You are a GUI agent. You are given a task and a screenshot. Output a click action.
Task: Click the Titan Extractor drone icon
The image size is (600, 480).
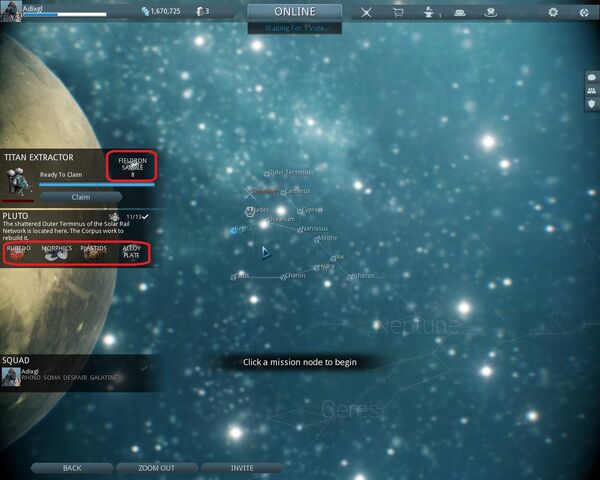click(18, 183)
